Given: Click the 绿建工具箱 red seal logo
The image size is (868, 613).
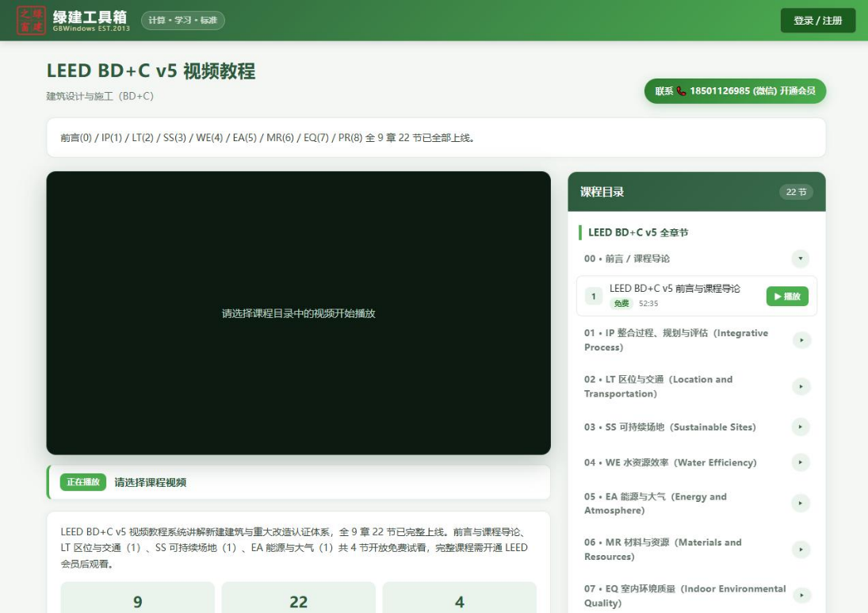Looking at the screenshot, I should [31, 21].
